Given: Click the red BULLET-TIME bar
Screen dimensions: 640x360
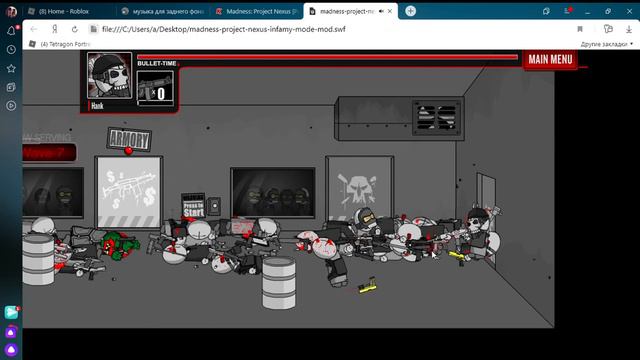Looking at the screenshot, I should coord(327,57).
